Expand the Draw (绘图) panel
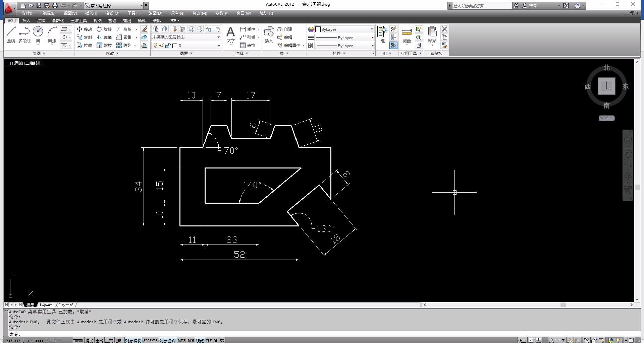The width and height of the screenshot is (644, 343). point(39,53)
